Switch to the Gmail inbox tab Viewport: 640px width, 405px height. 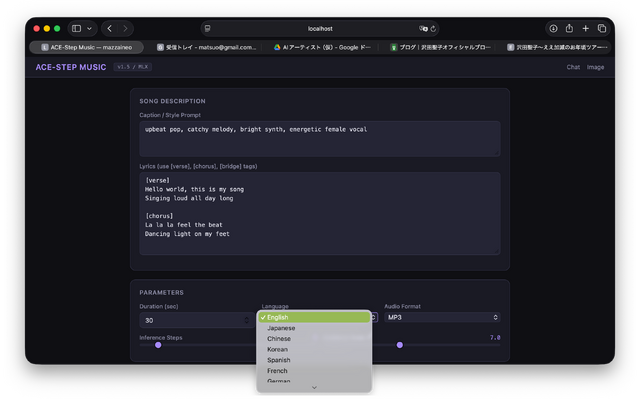coord(207,47)
